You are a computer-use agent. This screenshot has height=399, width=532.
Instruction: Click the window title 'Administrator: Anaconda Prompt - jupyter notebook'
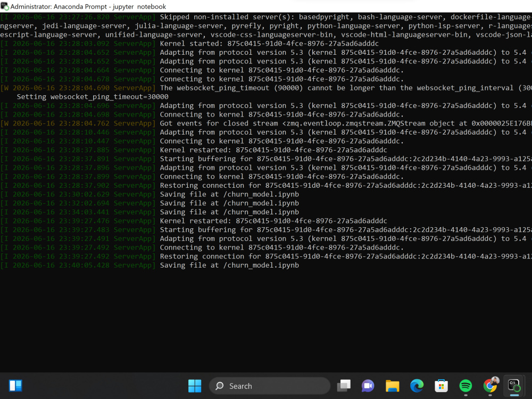pyautogui.click(x=88, y=6)
